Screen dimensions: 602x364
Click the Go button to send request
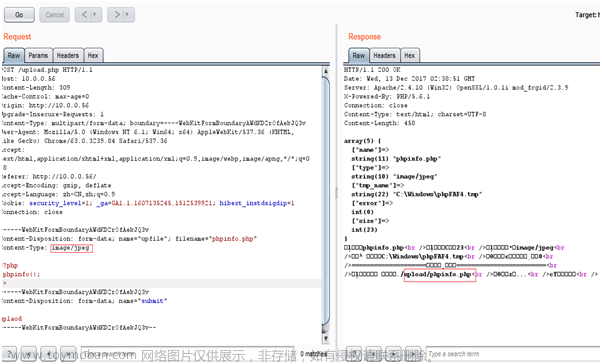19,15
